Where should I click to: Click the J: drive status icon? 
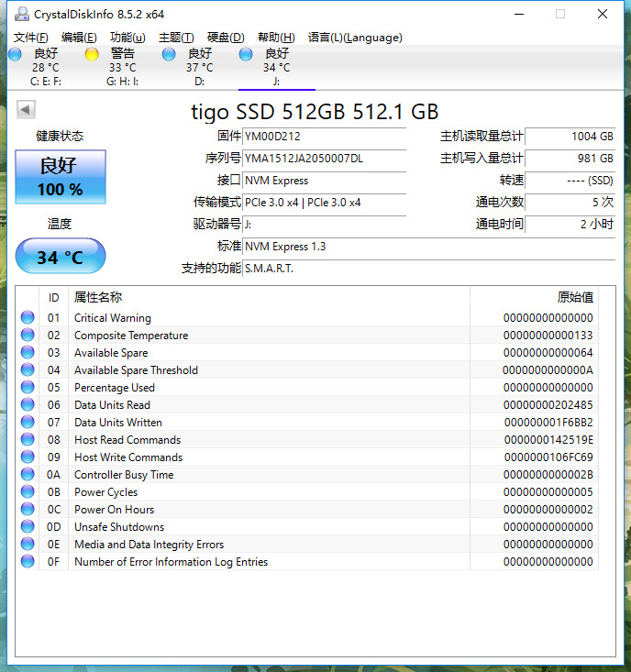pyautogui.click(x=246, y=54)
